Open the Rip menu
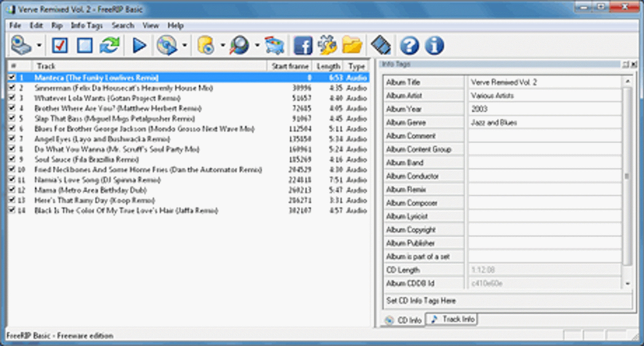This screenshot has height=346, width=644. click(x=57, y=26)
